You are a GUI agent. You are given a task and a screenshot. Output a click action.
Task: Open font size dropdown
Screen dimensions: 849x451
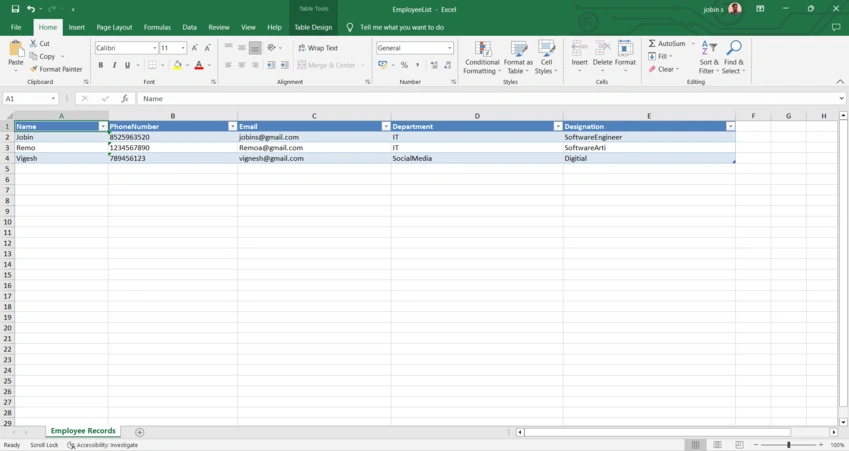pos(183,48)
